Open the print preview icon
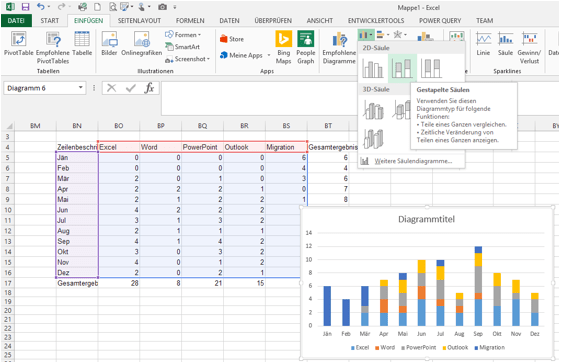 (x=112, y=7)
